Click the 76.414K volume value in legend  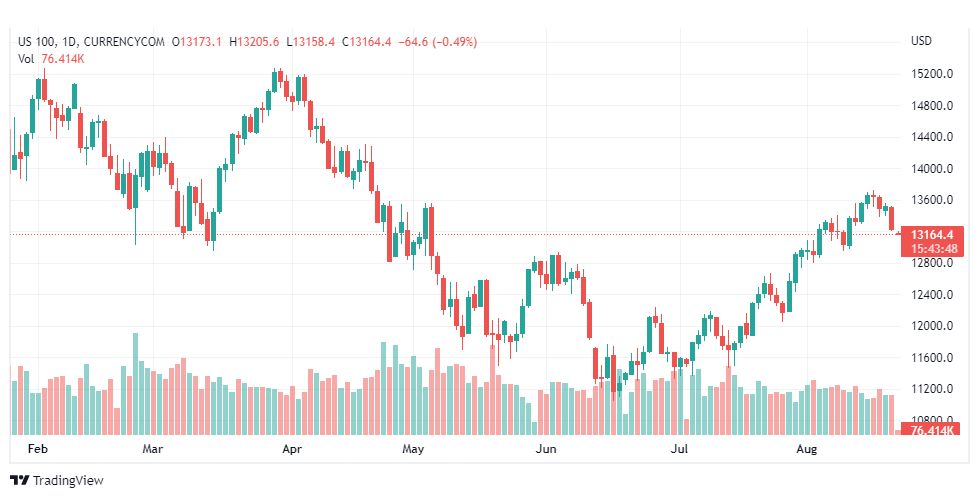(x=62, y=58)
